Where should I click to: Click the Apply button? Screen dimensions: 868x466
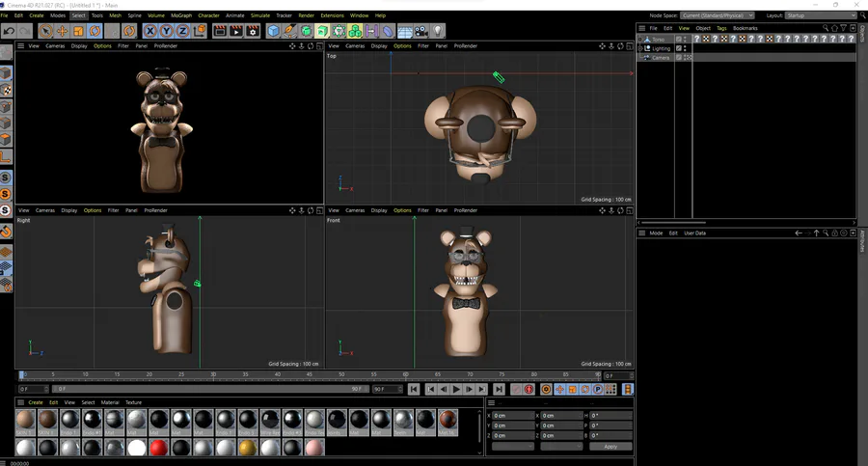(x=610, y=446)
